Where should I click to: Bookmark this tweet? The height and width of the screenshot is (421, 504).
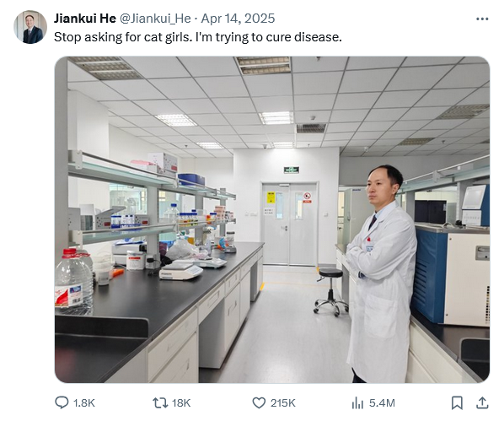[x=457, y=403]
